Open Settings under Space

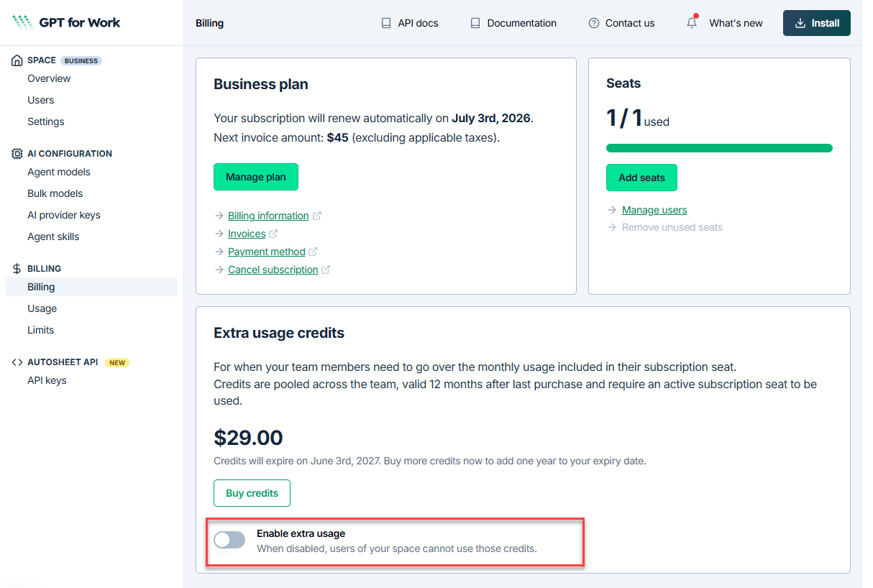tap(46, 121)
